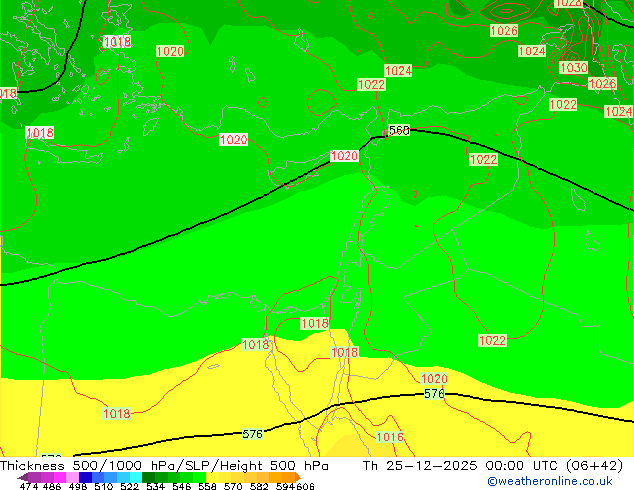Click the date text 'Th 25-12-2025 00:00 UTC'
This screenshot has width=634, height=490.
click(463, 466)
